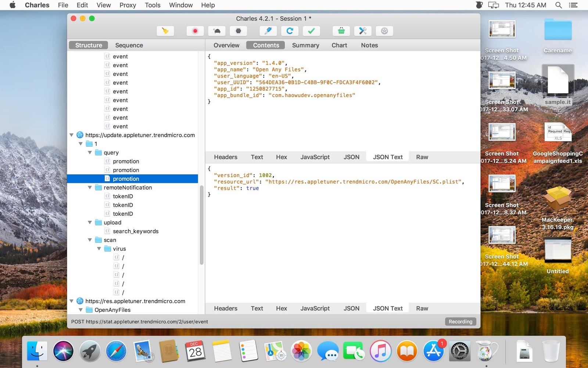Collapse the virus folder
Screen dimensions: 588x368
pyautogui.click(x=99, y=249)
